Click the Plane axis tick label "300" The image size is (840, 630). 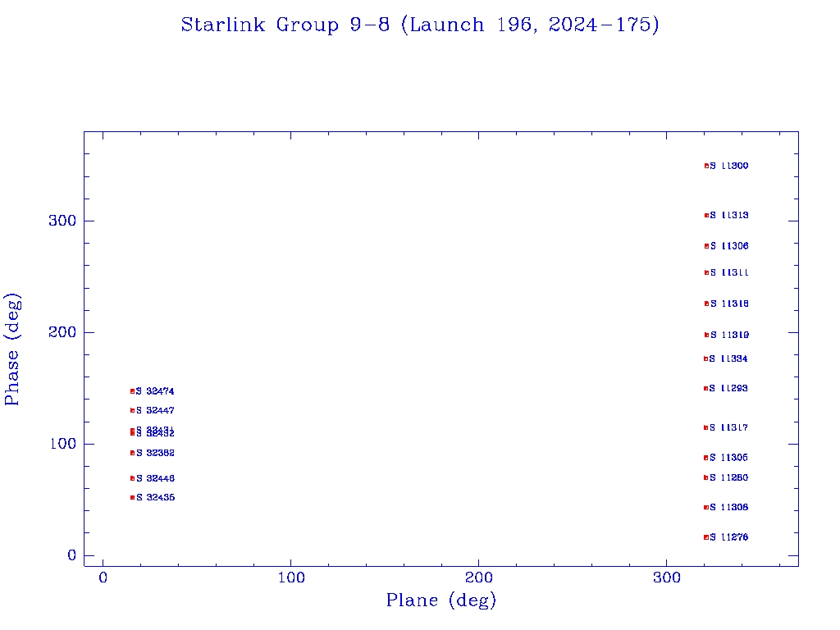click(667, 577)
